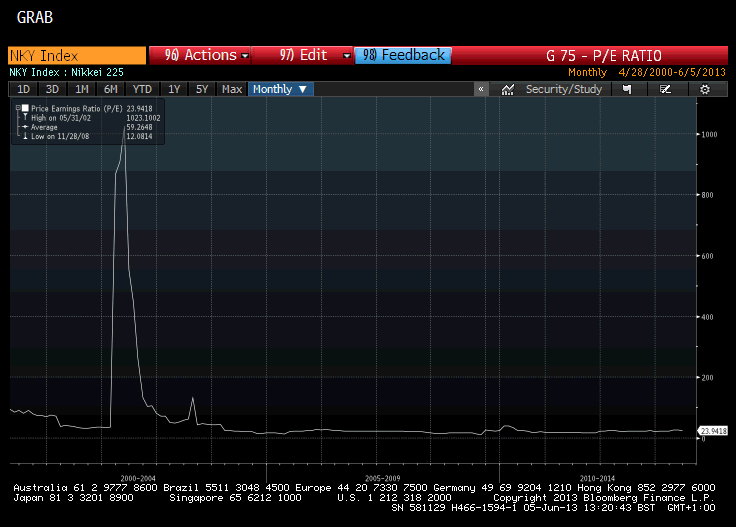Click the date range 4/28/2000-6/5/2013
The width and height of the screenshot is (736, 527).
[x=672, y=72]
